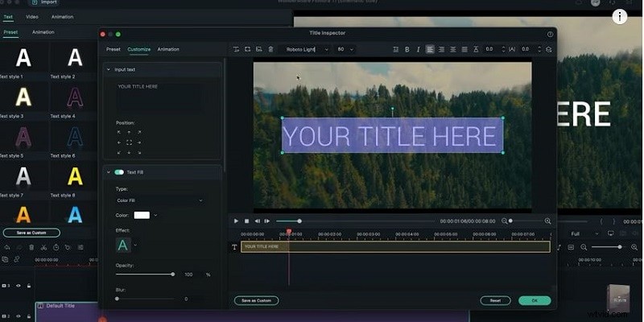This screenshot has width=644, height=322.
Task: Click the Reset button
Action: [x=495, y=300]
